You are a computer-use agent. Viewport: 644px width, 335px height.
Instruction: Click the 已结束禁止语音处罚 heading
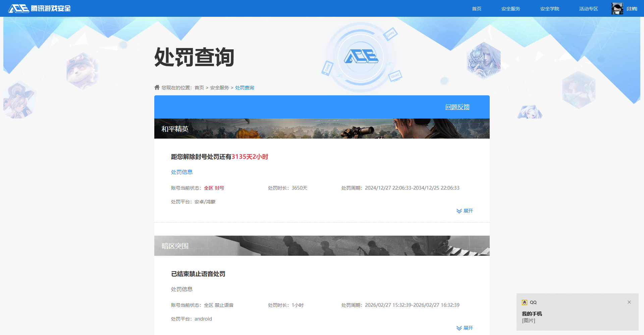[198, 274]
